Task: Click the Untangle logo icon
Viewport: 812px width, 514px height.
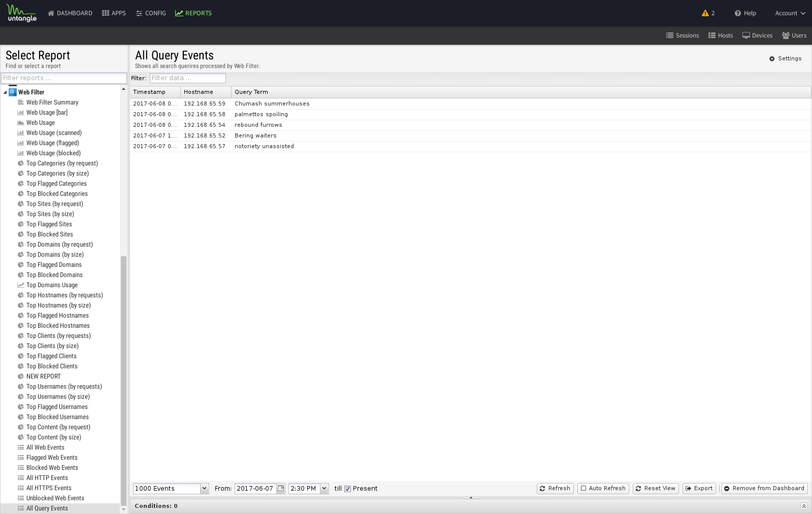Action: (21, 13)
